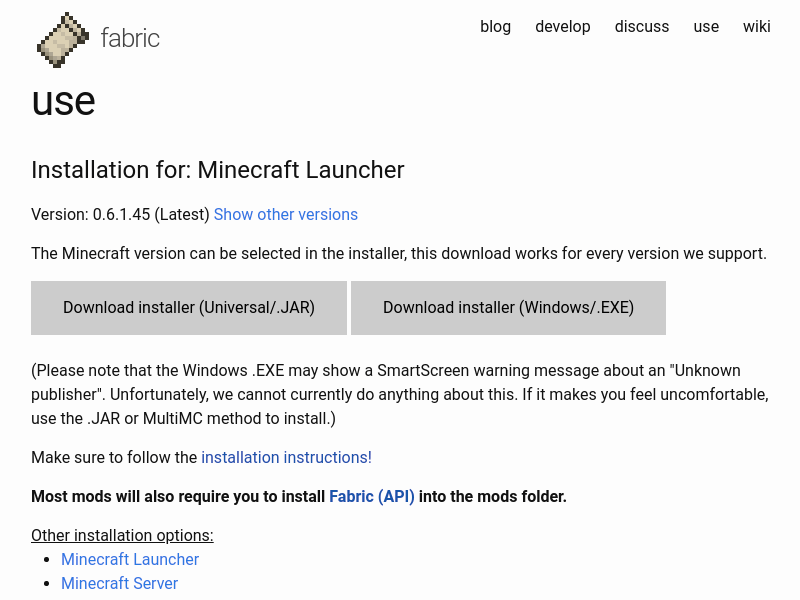This screenshot has height=600, width=800.
Task: Click the SmartScreen warning note paragraph
Action: (400, 394)
